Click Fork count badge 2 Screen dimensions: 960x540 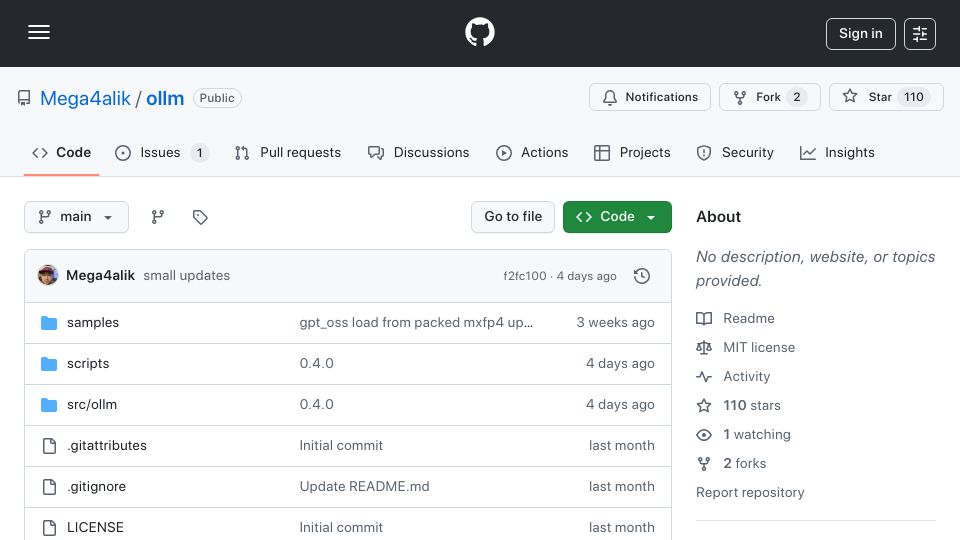click(x=797, y=97)
